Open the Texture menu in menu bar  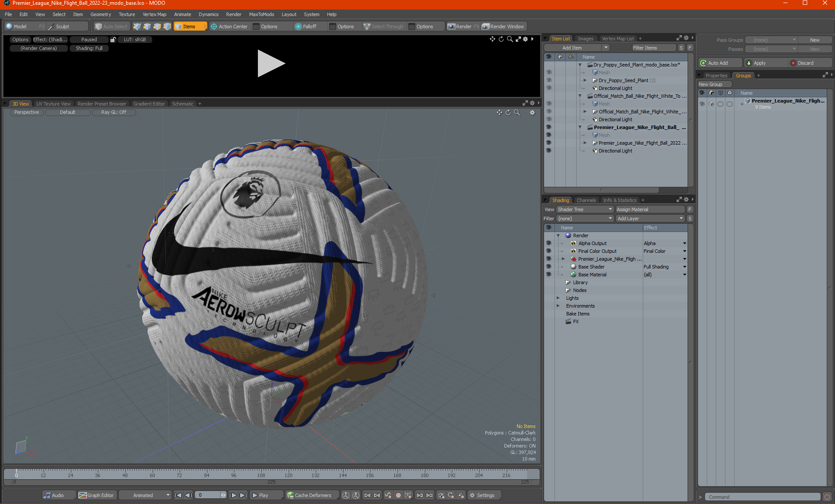point(125,14)
